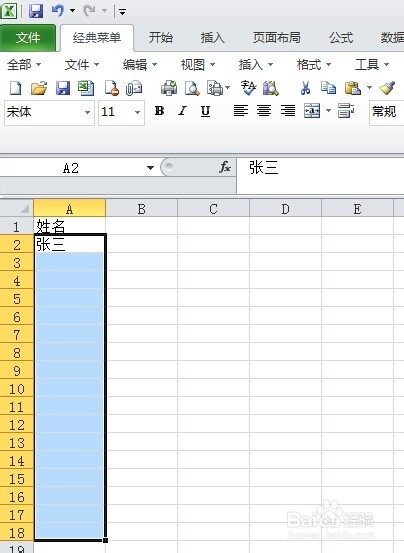Undo the last action
The height and width of the screenshot is (553, 404).
[x=57, y=11]
